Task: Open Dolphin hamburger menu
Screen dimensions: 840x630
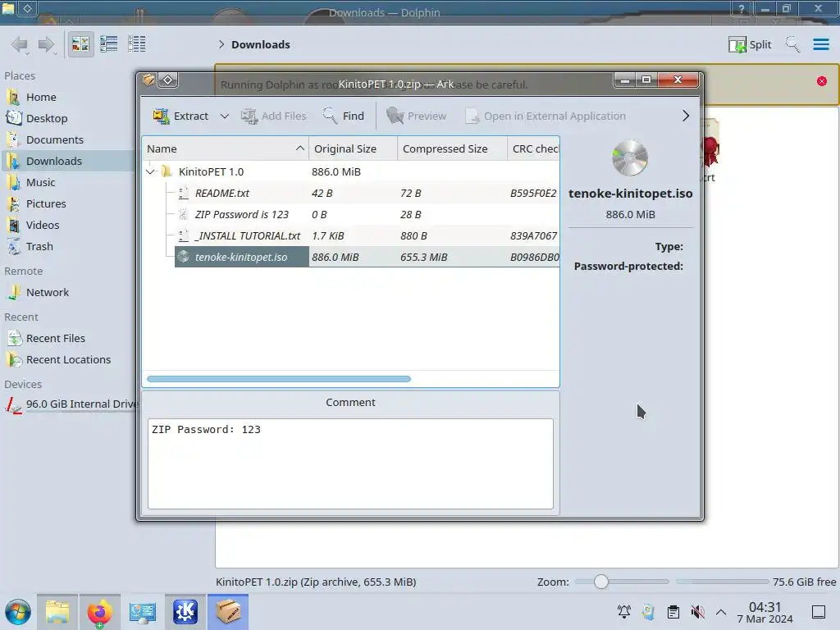Action: pos(820,44)
